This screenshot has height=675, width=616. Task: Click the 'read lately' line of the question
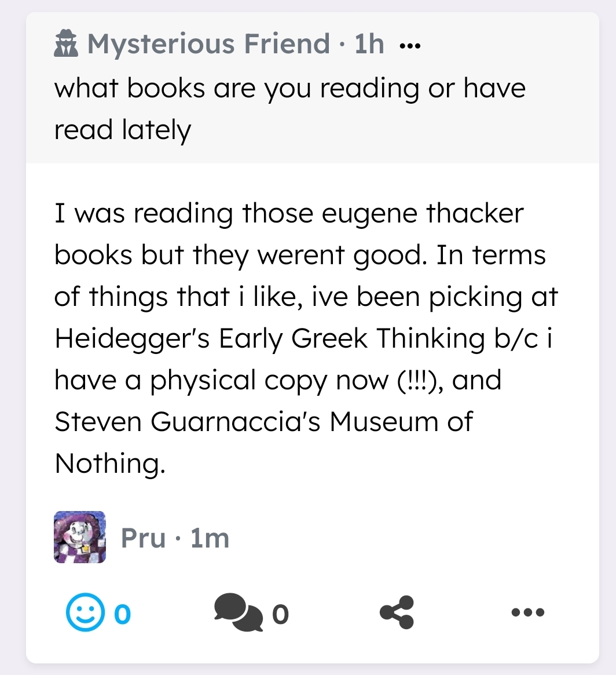coord(123,130)
